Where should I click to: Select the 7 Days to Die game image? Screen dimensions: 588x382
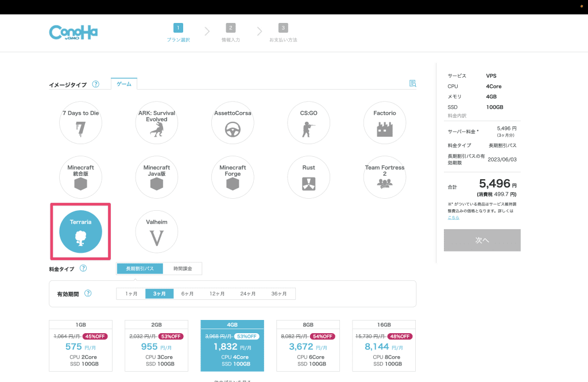[x=80, y=123]
